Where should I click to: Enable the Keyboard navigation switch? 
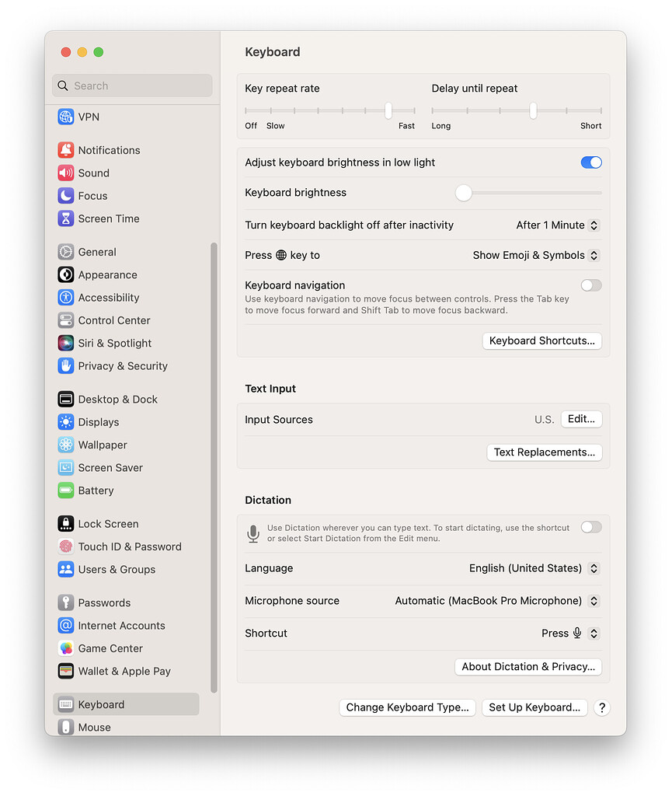pyautogui.click(x=591, y=285)
